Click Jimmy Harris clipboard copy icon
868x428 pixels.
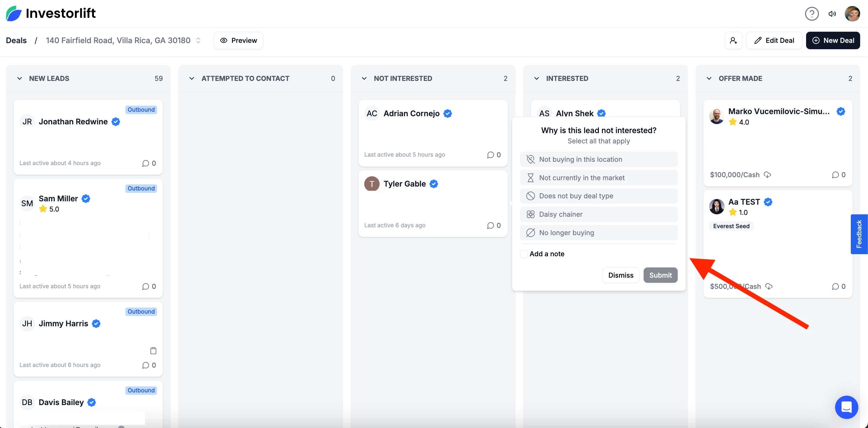[153, 350]
